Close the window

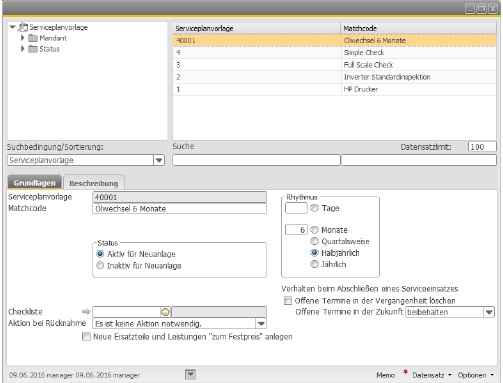coord(493,9)
